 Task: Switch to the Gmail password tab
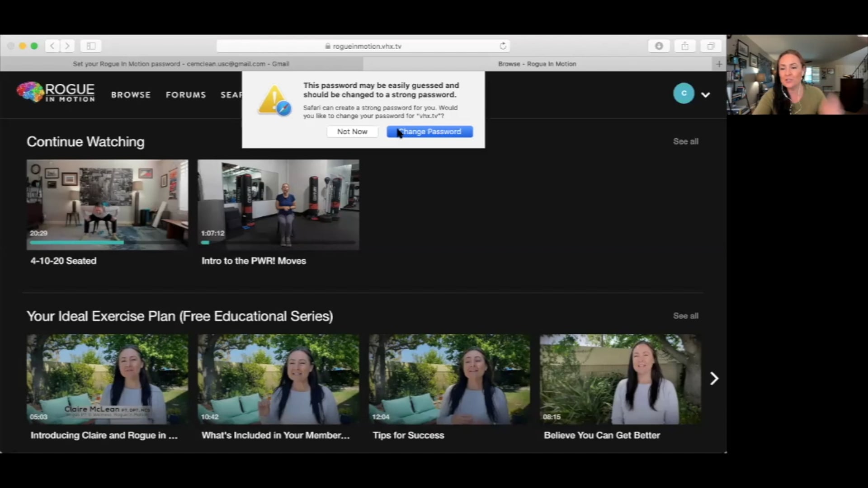click(181, 64)
